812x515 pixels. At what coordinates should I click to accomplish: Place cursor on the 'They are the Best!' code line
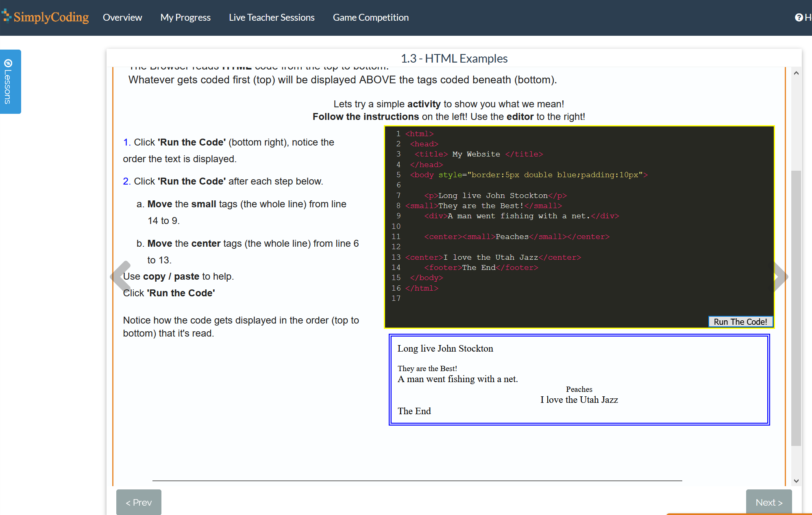tap(483, 206)
